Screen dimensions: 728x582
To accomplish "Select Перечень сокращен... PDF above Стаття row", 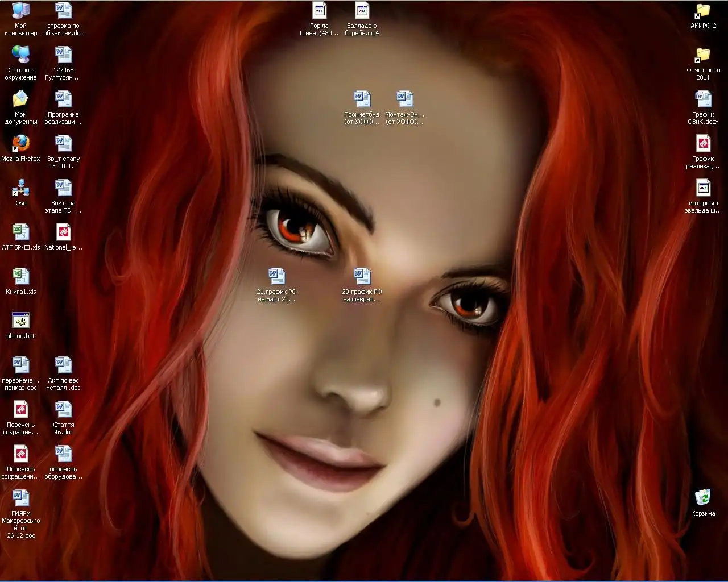I will 20,418.
